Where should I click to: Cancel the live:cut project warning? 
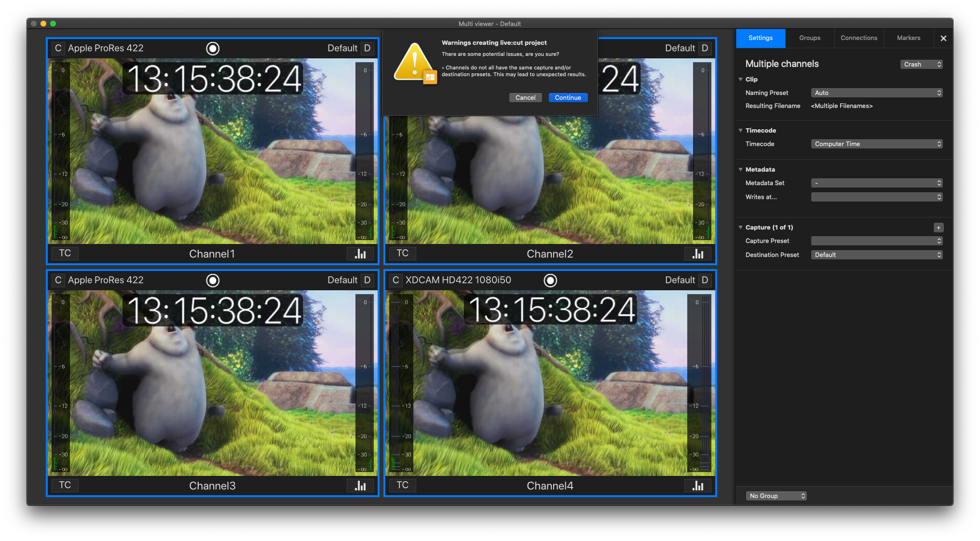coord(525,97)
